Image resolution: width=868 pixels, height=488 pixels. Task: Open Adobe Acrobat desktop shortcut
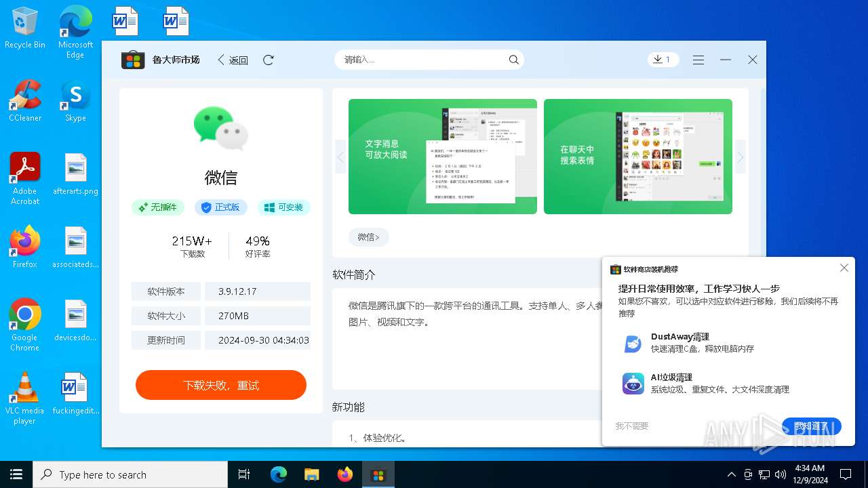[25, 179]
